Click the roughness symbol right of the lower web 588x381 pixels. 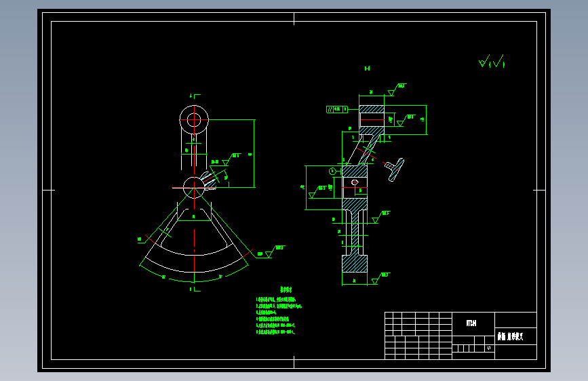pos(380,217)
